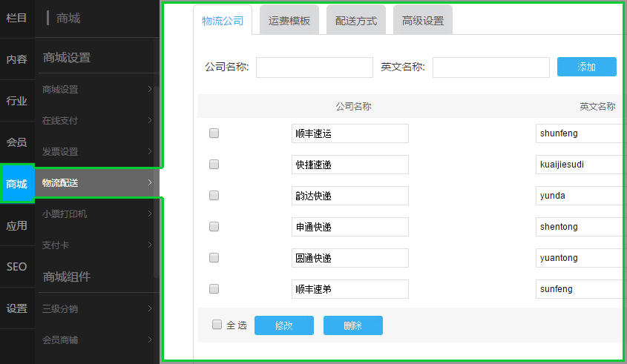The image size is (627, 364).
Task: Click the 删除 button
Action: point(353,325)
